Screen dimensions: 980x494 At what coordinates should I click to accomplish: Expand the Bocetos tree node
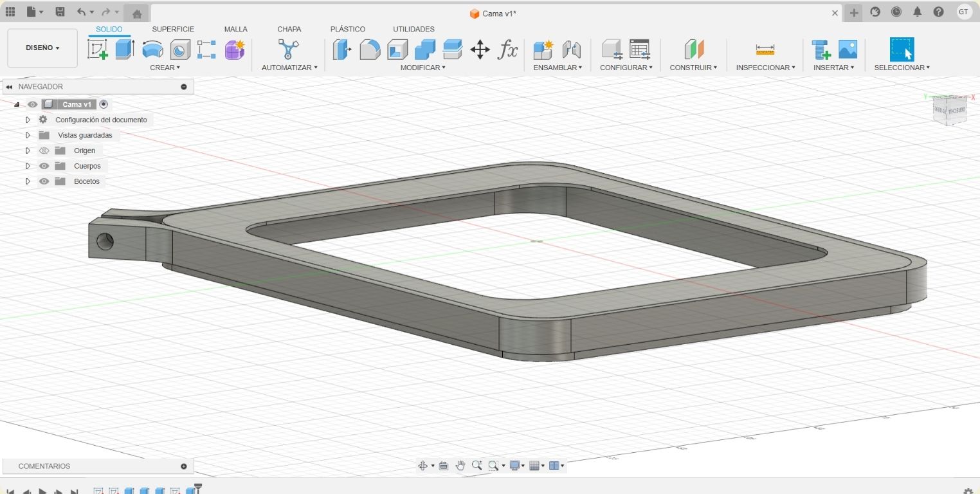pos(28,181)
